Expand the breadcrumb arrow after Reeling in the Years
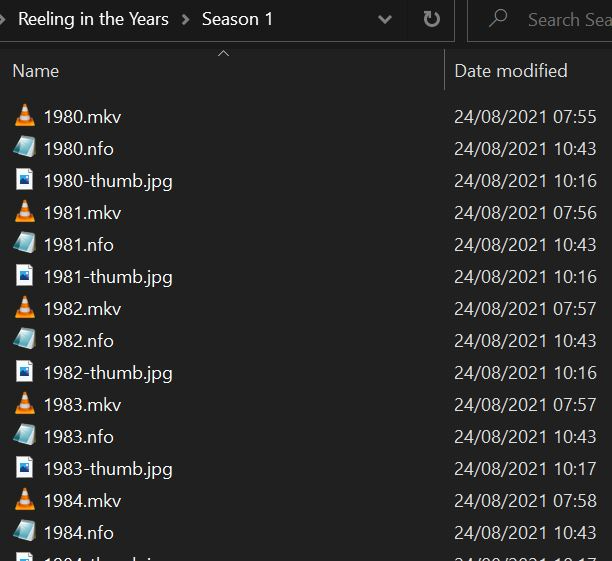 pos(185,19)
